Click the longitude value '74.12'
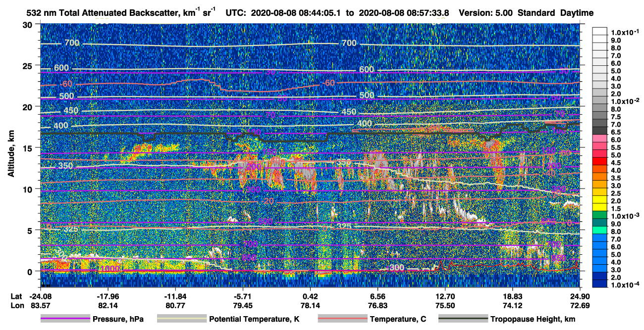 (x=513, y=305)
